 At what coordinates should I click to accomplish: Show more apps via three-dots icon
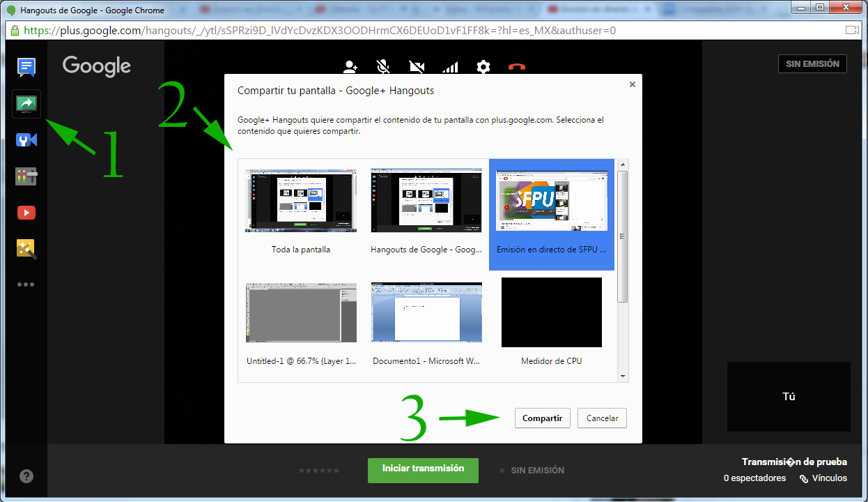click(x=26, y=284)
